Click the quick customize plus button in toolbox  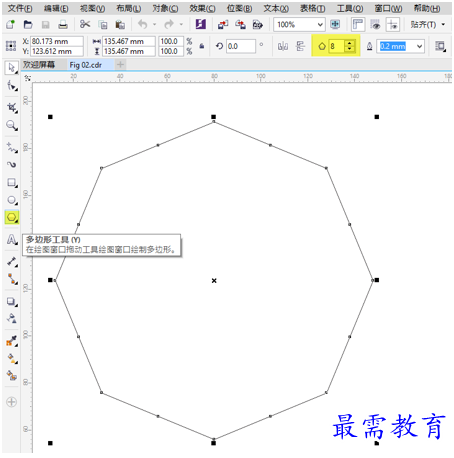11,402
